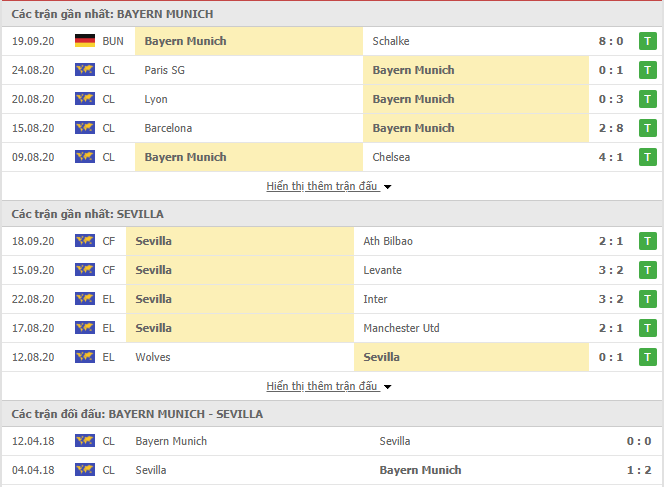The height and width of the screenshot is (487, 664).
Task: Click green T badge in Wolves row
Action: (647, 357)
